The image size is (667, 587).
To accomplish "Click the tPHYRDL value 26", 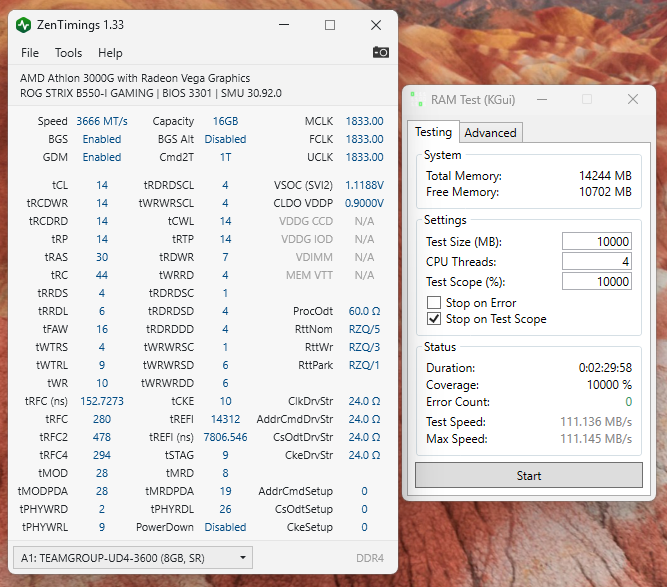I will pyautogui.click(x=225, y=509).
